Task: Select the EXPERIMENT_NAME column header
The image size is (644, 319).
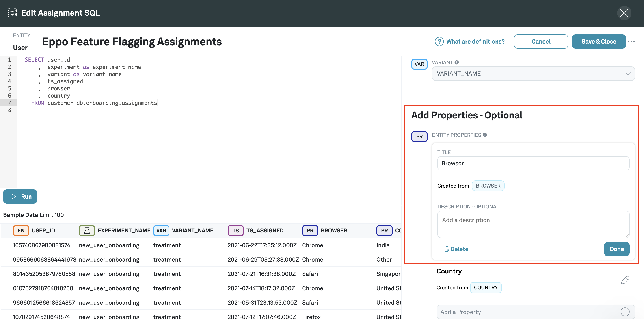Action: [124, 230]
